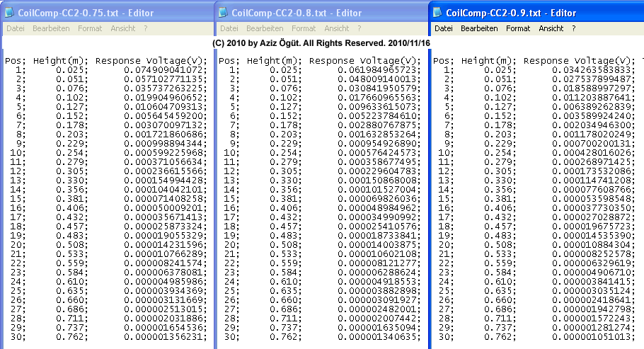This screenshot has height=349, width=644.
Task: Open Format menu in CoilComp-CC2-0.8 editor
Action: 304,28
